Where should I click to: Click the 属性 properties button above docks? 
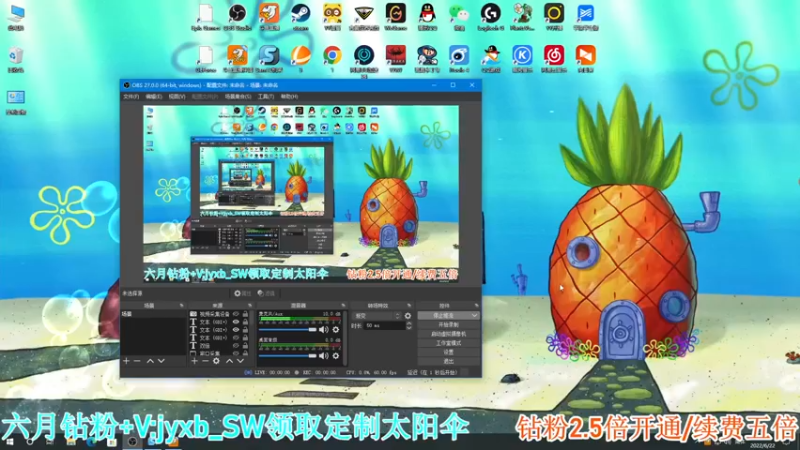pyautogui.click(x=243, y=293)
